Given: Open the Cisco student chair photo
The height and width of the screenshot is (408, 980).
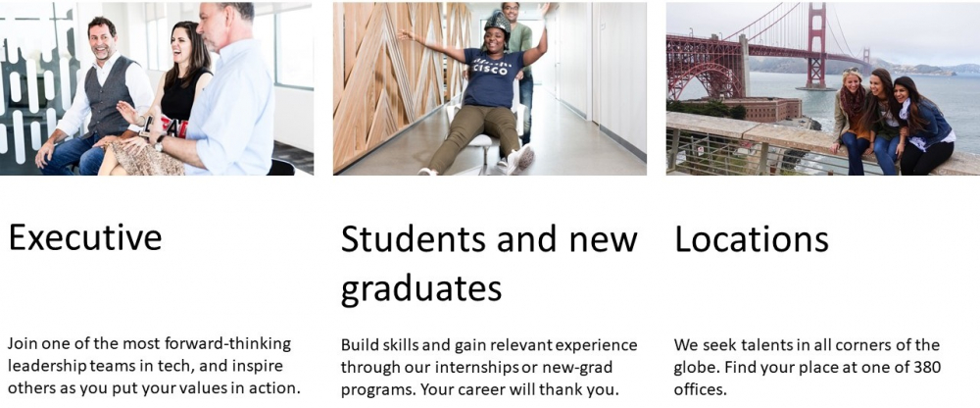Looking at the screenshot, I should click(489, 88).
